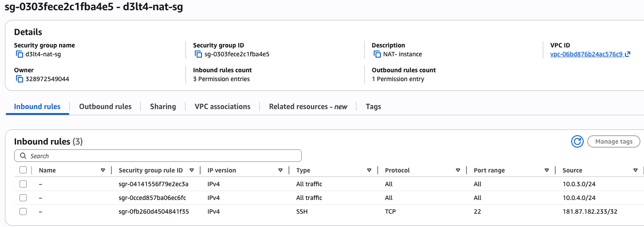
Task: Copy the security group ID value
Action: (x=198, y=55)
